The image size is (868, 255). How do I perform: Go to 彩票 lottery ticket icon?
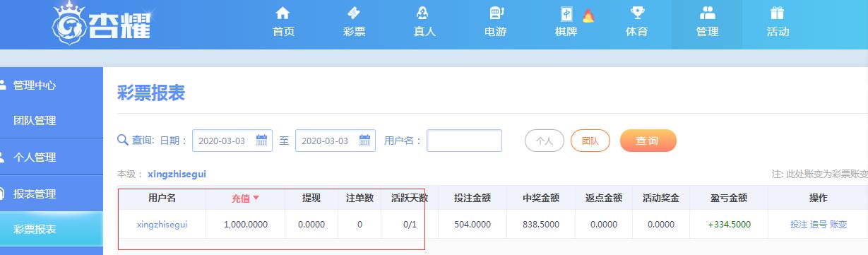click(x=354, y=13)
